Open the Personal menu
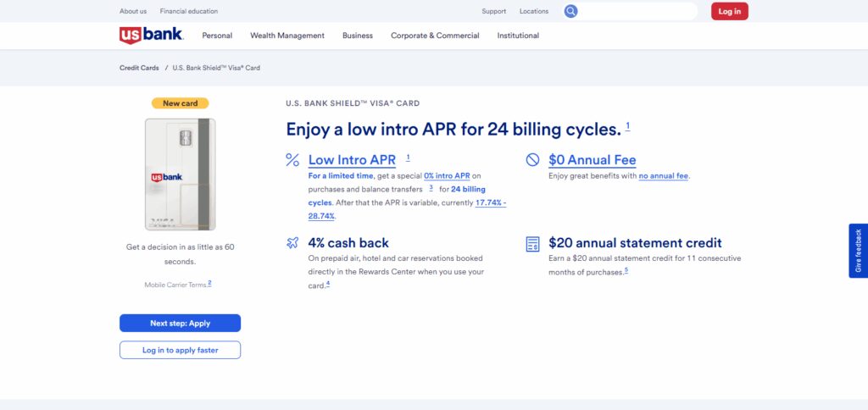 click(x=217, y=36)
